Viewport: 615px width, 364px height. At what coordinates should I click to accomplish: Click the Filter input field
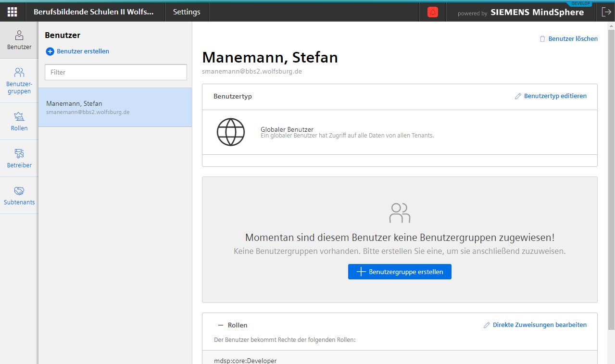(115, 72)
